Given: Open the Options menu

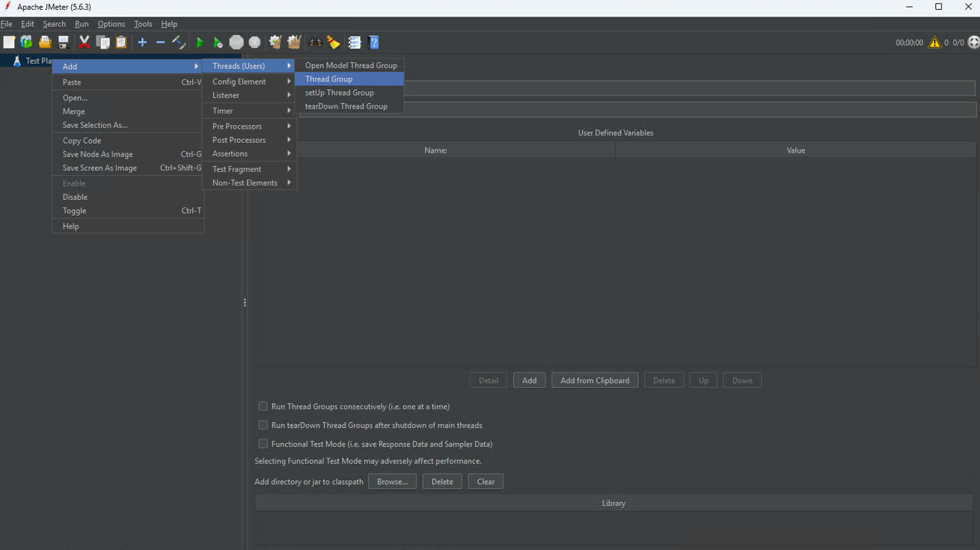Looking at the screenshot, I should coord(111,24).
